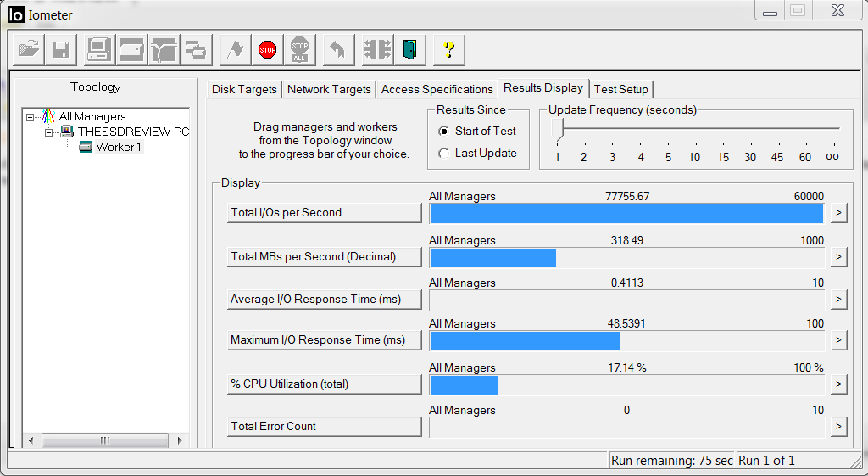This screenshot has height=476, width=868.
Task: Collapse the THESSDREVIEW-PC manager node
Action: tap(50, 132)
